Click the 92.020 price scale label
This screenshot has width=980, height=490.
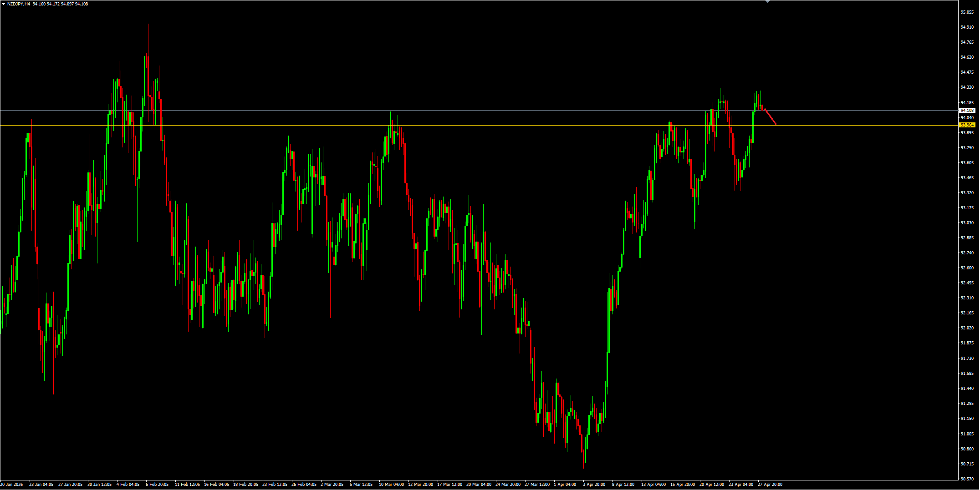pos(967,328)
